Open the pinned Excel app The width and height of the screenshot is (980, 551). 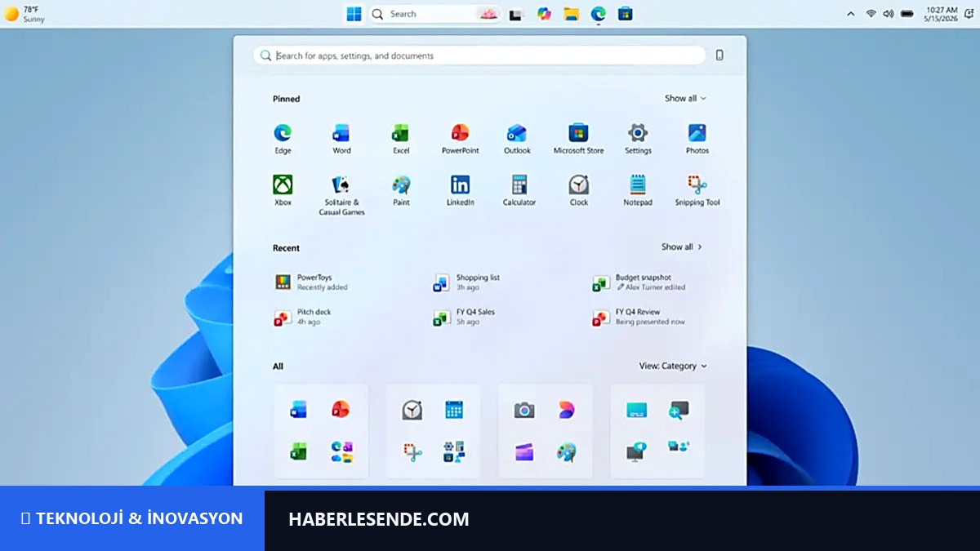401,138
